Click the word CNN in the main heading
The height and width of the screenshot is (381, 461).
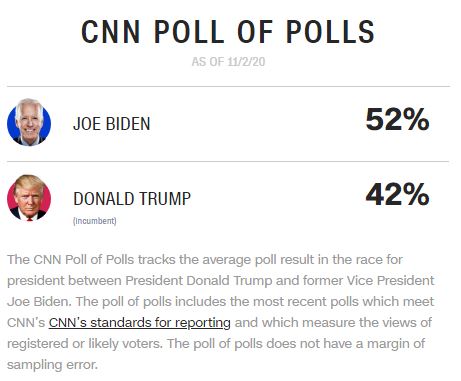point(110,32)
